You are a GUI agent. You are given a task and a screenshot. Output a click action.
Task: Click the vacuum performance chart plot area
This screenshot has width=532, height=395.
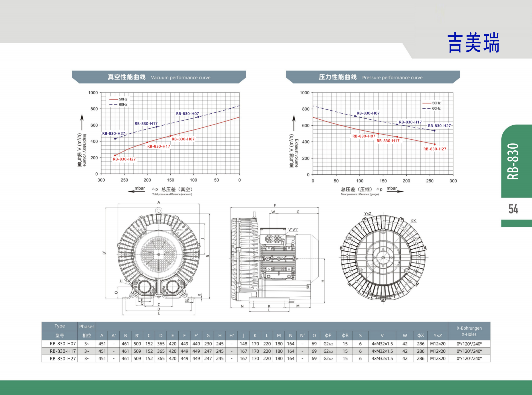point(170,133)
